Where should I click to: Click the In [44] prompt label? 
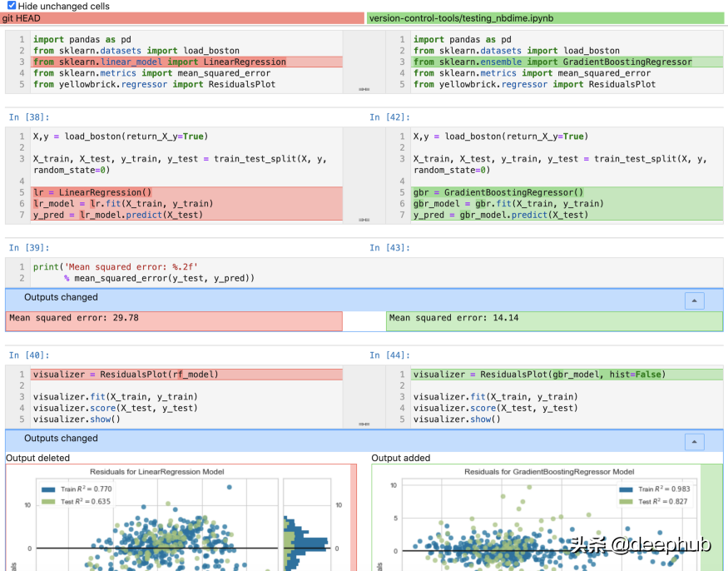[390, 355]
